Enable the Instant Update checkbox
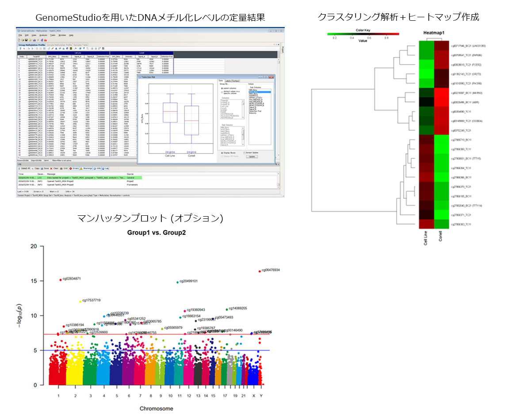 click(x=244, y=153)
